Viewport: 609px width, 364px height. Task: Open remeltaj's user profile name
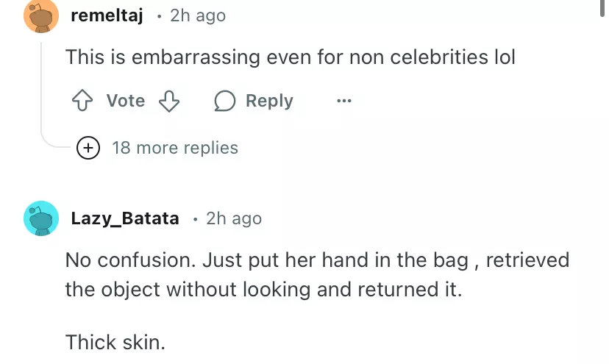coord(107,15)
